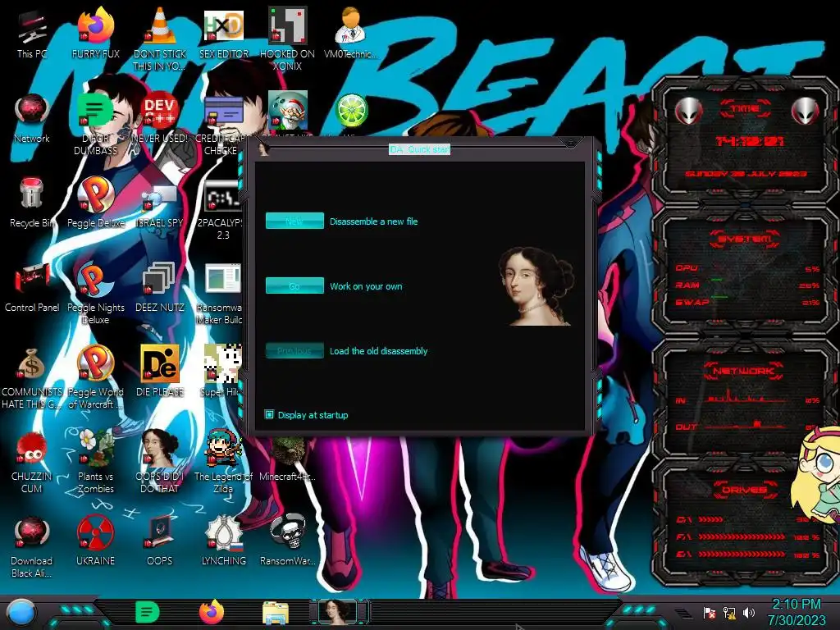This screenshot has height=630, width=840.
Task: Open the Dev C++ NEVER USED icon
Action: [160, 118]
